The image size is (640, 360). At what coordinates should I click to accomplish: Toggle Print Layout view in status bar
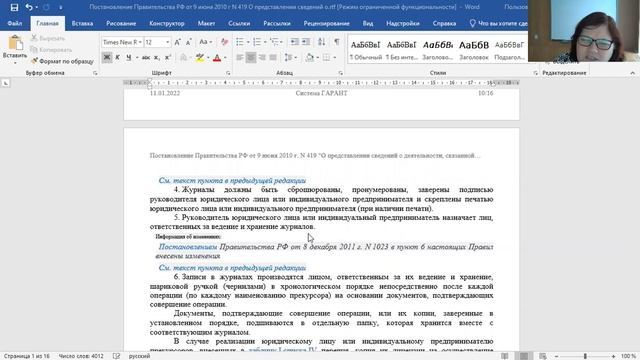click(x=524, y=356)
